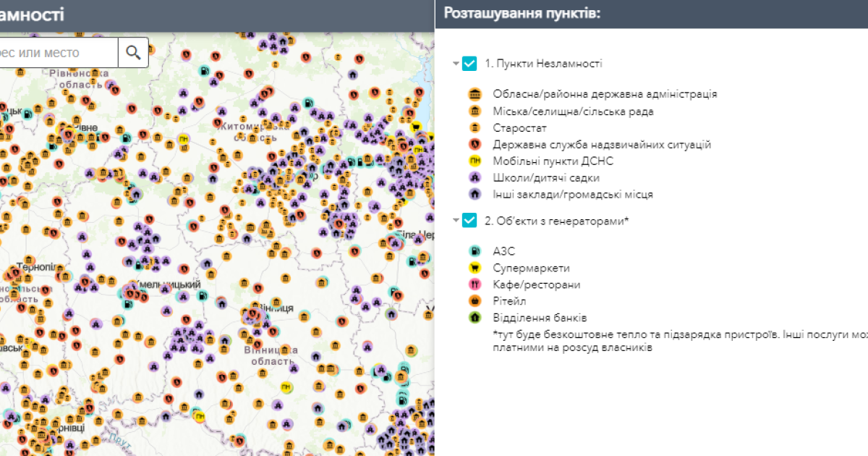Click the Обласна/районна державна адміністрація legend icon
The width and height of the screenshot is (868, 456).
pyautogui.click(x=475, y=94)
